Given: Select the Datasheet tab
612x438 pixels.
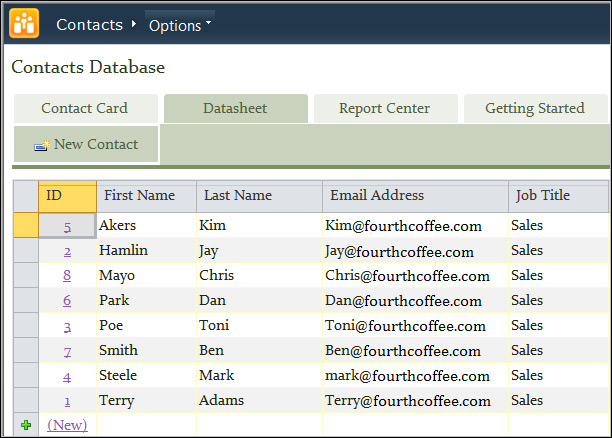Looking at the screenshot, I should (x=235, y=108).
